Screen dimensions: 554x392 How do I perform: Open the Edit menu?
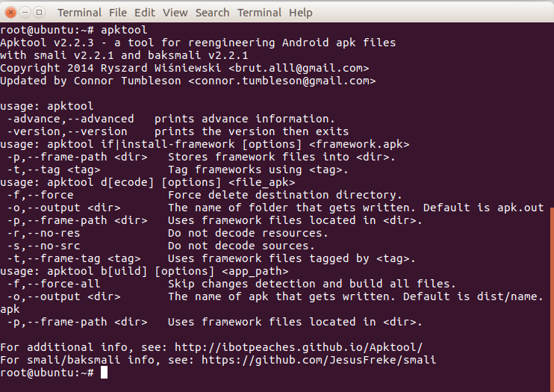(x=145, y=13)
